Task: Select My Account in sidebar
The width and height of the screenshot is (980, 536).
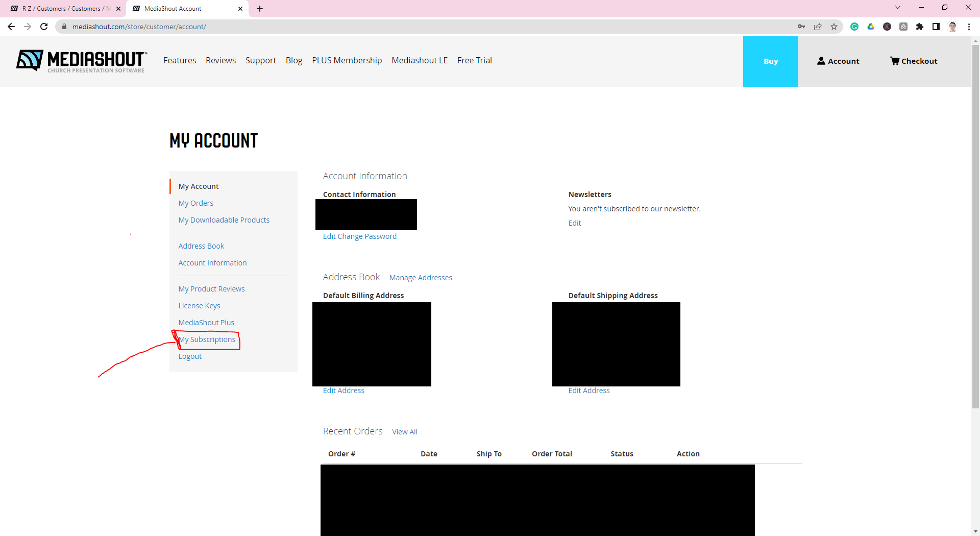Action: [199, 186]
